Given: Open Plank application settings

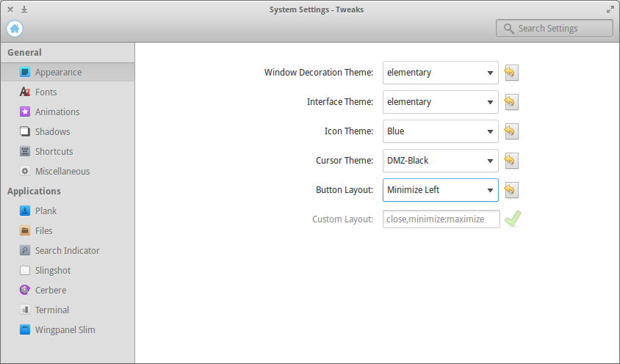Looking at the screenshot, I should [x=68, y=211].
